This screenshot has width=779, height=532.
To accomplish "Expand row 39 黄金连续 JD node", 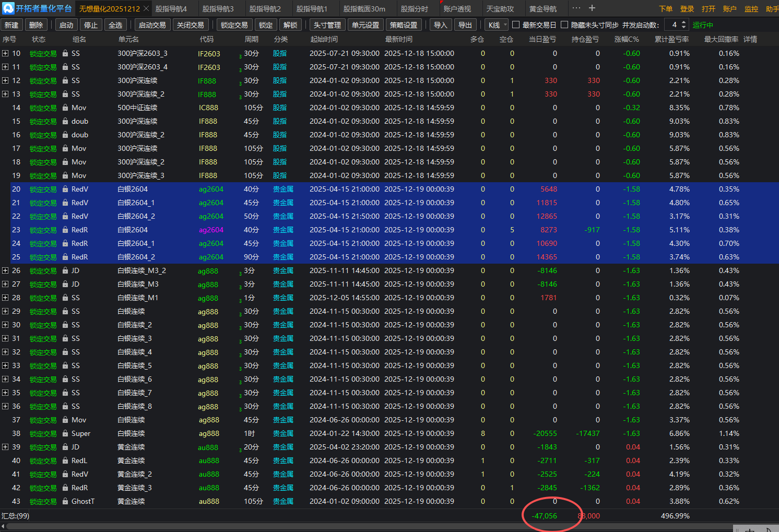I will coord(5,447).
